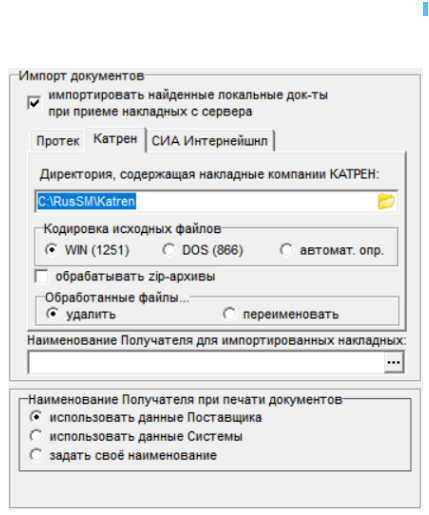Switch to the Катрен tab
429x515 pixels.
tap(115, 139)
